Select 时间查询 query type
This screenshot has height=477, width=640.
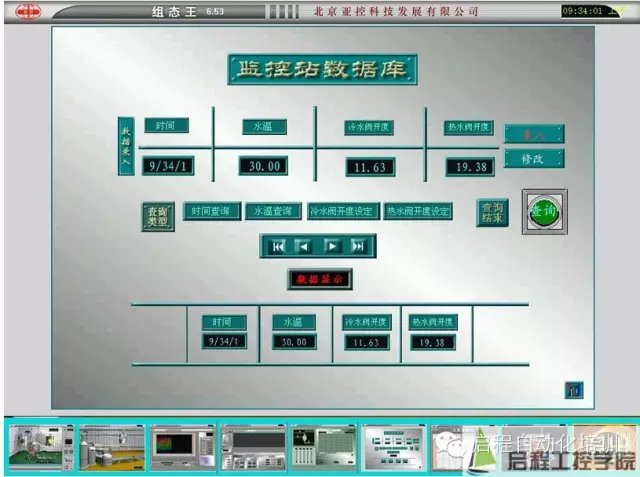coord(211,212)
